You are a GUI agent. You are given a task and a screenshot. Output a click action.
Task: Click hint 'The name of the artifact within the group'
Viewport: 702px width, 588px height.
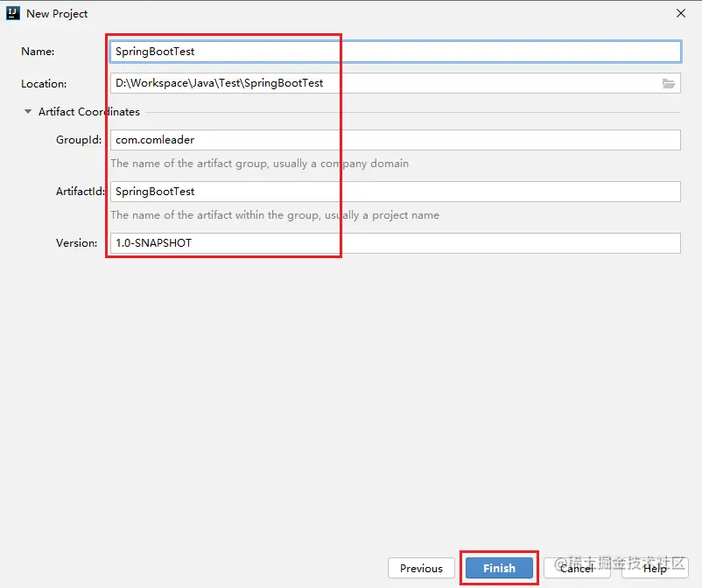275,215
